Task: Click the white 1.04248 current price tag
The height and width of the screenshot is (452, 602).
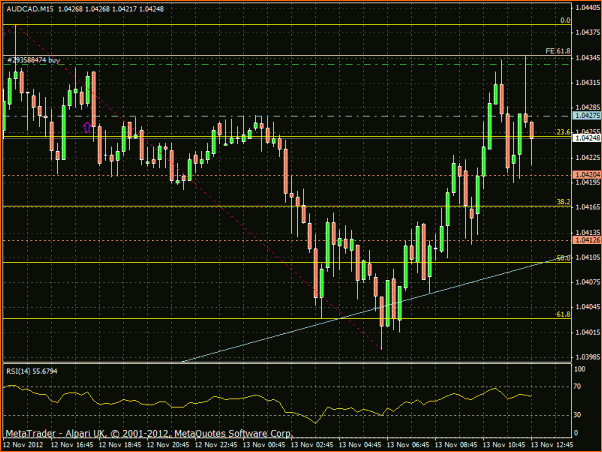Action: pyautogui.click(x=587, y=138)
